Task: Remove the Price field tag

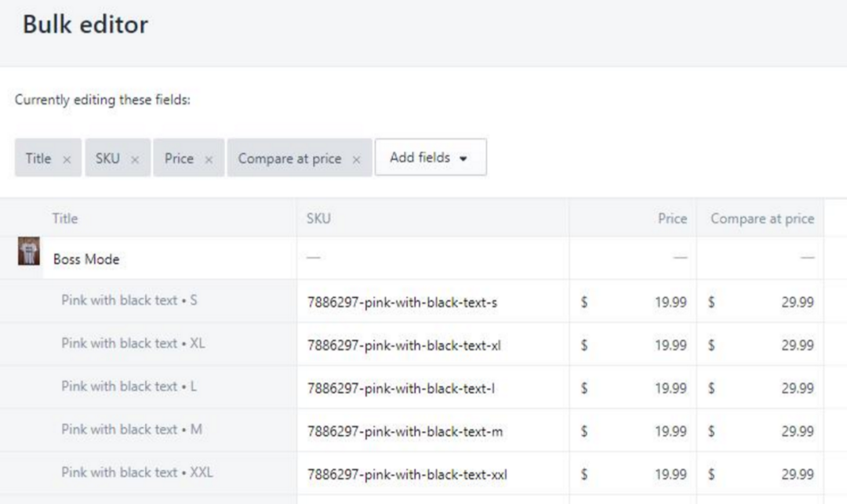Action: [x=209, y=160]
